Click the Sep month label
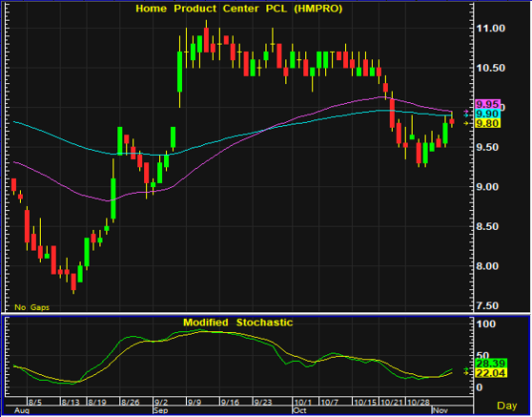 [161, 410]
